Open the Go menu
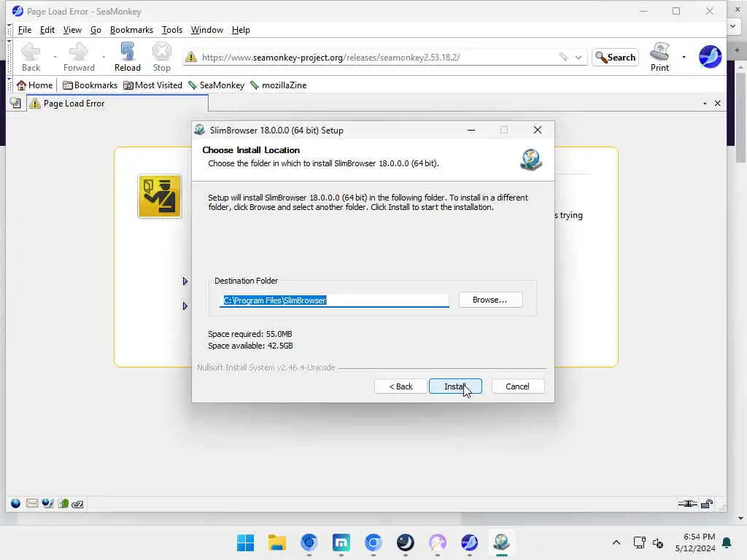The width and height of the screenshot is (747, 560). click(x=96, y=29)
